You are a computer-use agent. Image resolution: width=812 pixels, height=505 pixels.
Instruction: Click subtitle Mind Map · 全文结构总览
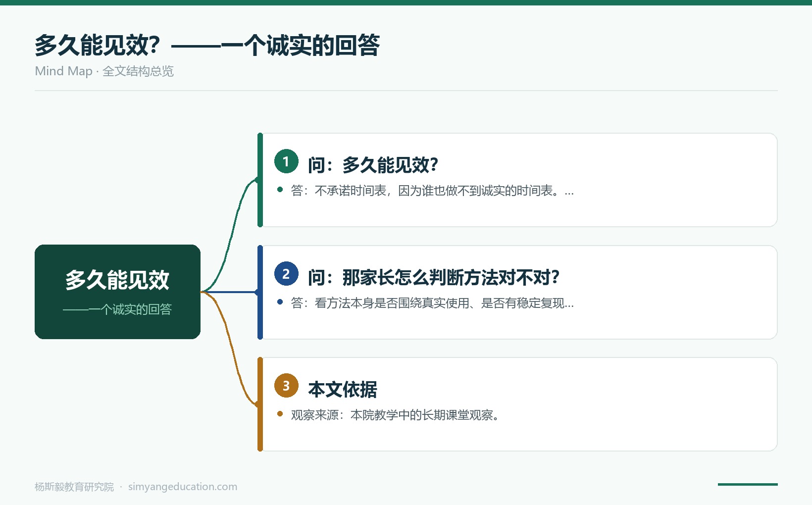[104, 71]
